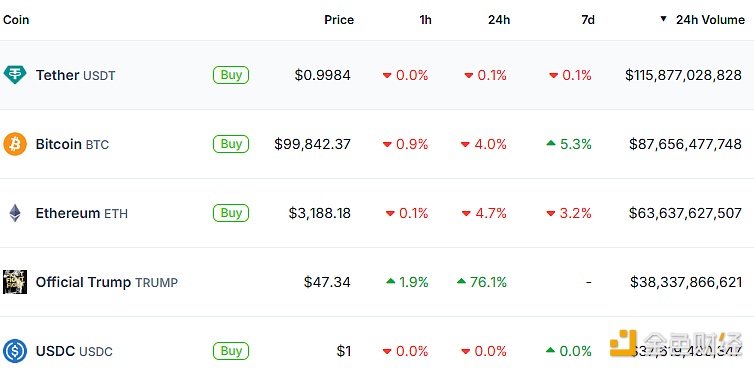Sort by the 1h column header

[425, 20]
